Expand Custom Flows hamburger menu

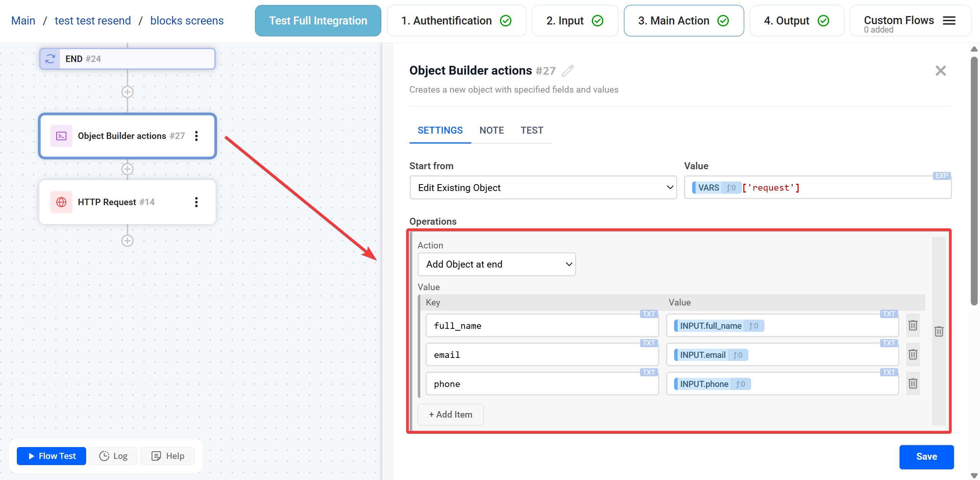point(949,21)
